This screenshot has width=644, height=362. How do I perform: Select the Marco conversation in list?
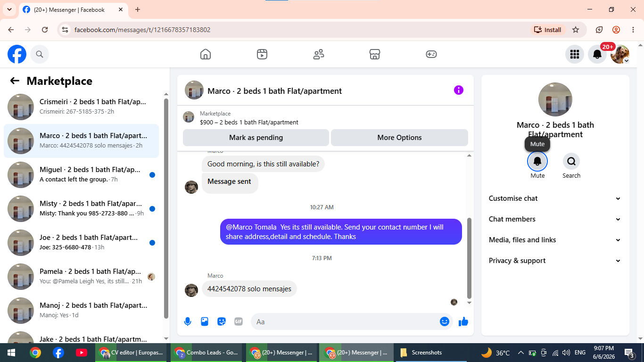[x=81, y=141]
